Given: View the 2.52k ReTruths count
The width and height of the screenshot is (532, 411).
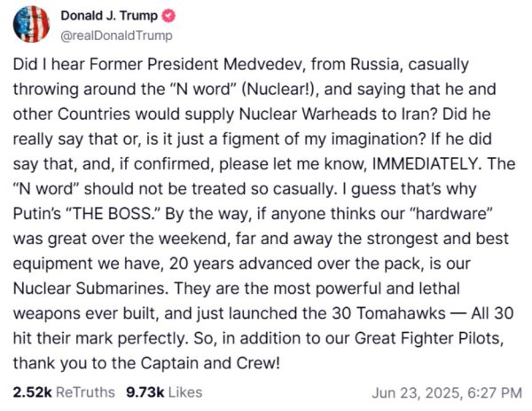Looking at the screenshot, I should click(32, 391).
